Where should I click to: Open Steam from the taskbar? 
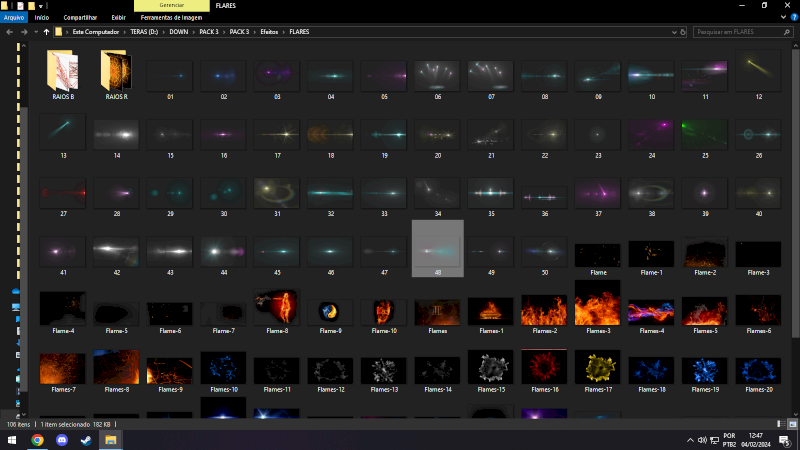(86, 440)
